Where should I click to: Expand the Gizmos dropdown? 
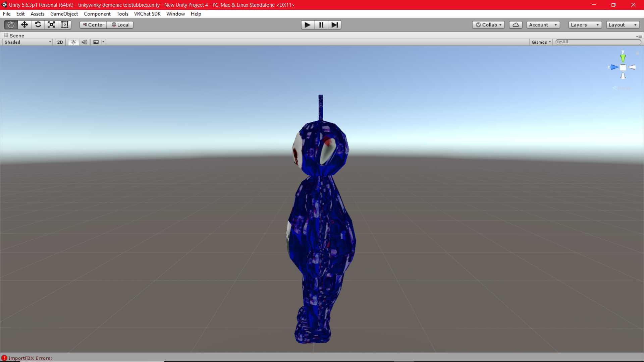coord(541,42)
